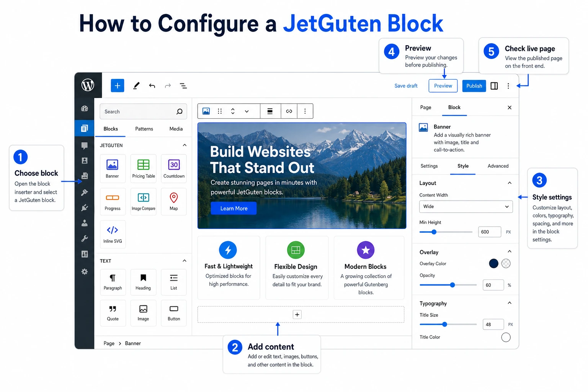This screenshot has width=588, height=392.
Task: Collapse the Overlay panel
Action: coord(510,252)
